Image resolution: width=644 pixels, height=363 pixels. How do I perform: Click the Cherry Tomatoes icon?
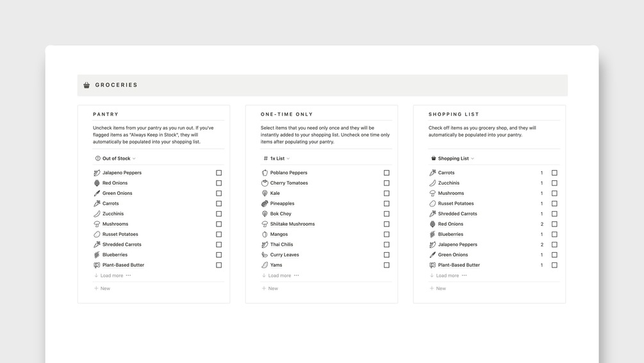(x=265, y=183)
